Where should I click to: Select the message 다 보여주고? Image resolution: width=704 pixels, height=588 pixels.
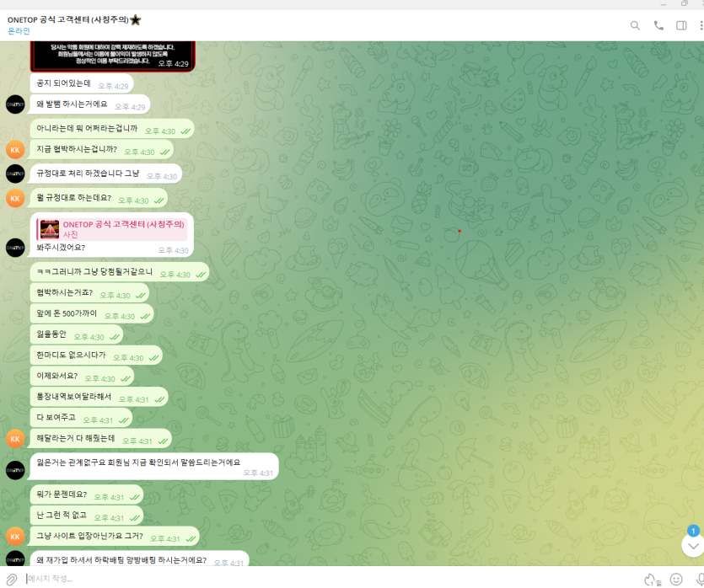coord(81,418)
